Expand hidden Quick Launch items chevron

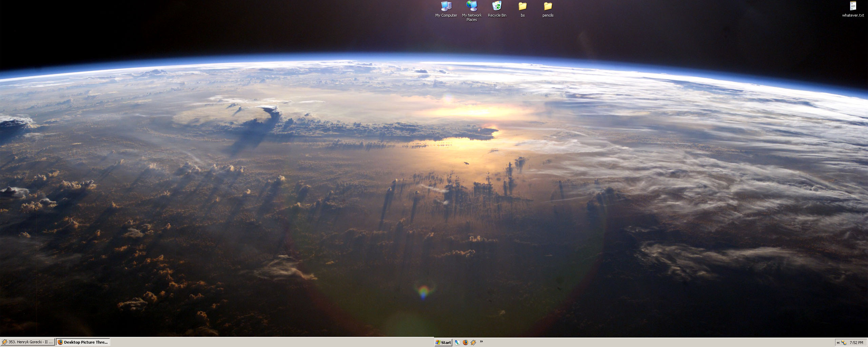(481, 341)
